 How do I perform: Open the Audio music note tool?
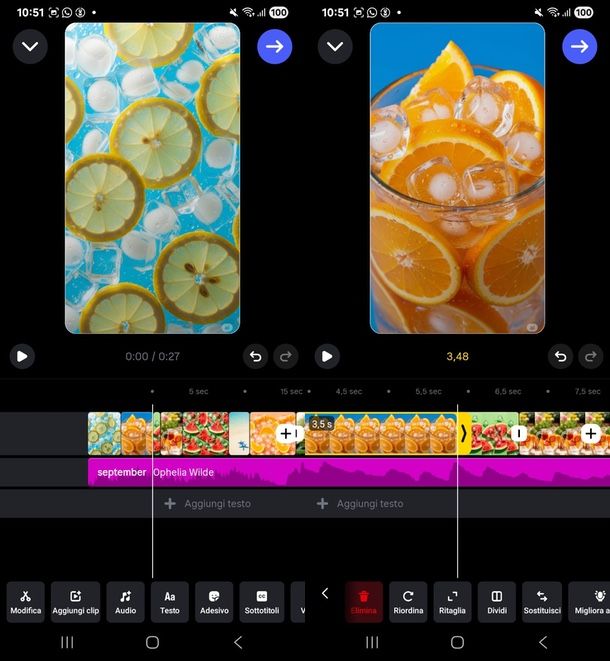click(x=125, y=602)
